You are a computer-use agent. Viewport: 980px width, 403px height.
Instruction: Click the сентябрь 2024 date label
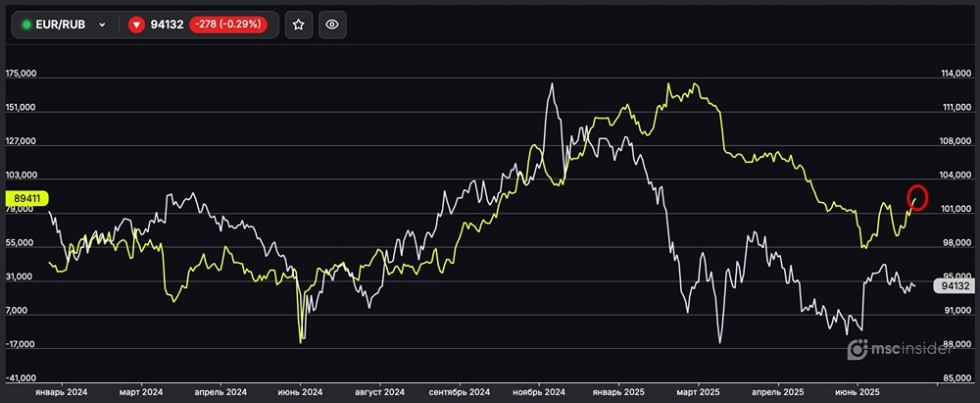point(460,392)
